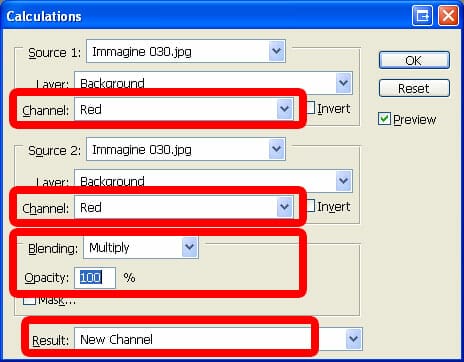Open the Source 2 Channel dropdown

tap(184, 207)
